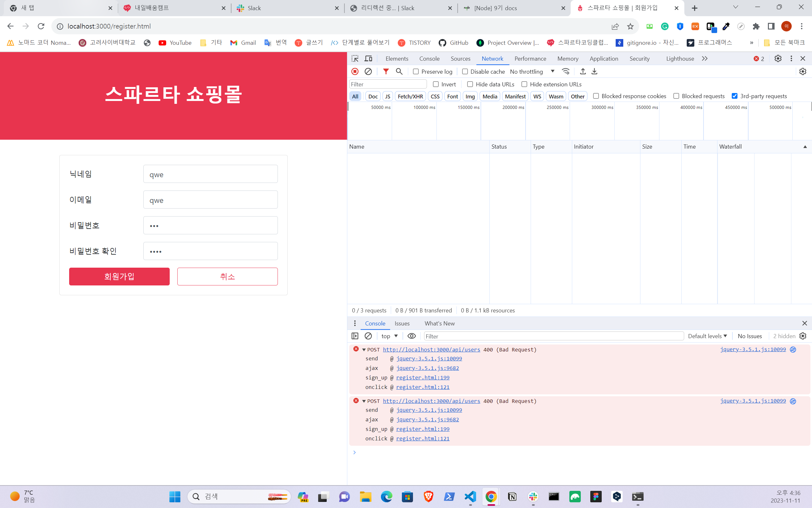Share this page icon in address bar
This screenshot has width=812, height=508.
click(x=615, y=26)
